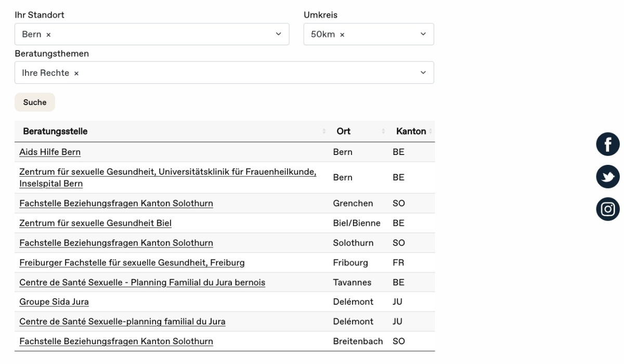Clear the 50km radius selection
This screenshot has height=364, width=624.
point(342,35)
